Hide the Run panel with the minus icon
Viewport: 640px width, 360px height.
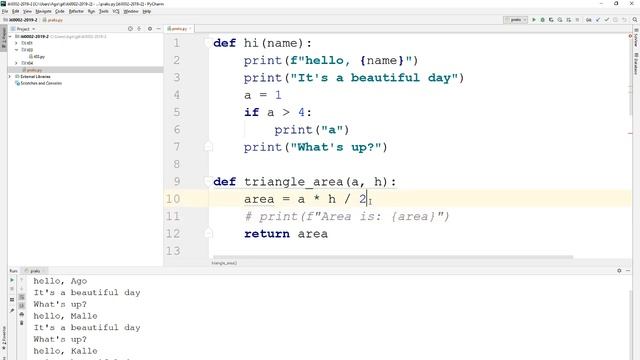tap(628, 271)
